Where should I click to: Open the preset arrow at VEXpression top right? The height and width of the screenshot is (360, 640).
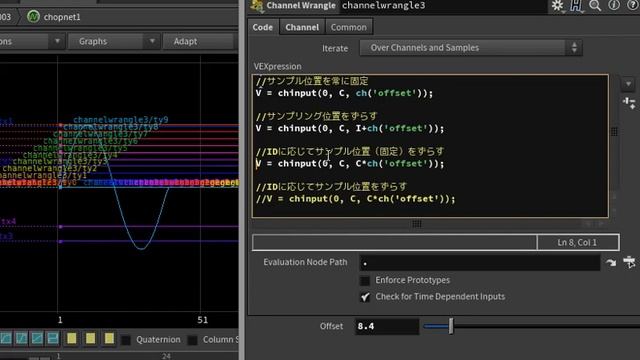(628, 84)
